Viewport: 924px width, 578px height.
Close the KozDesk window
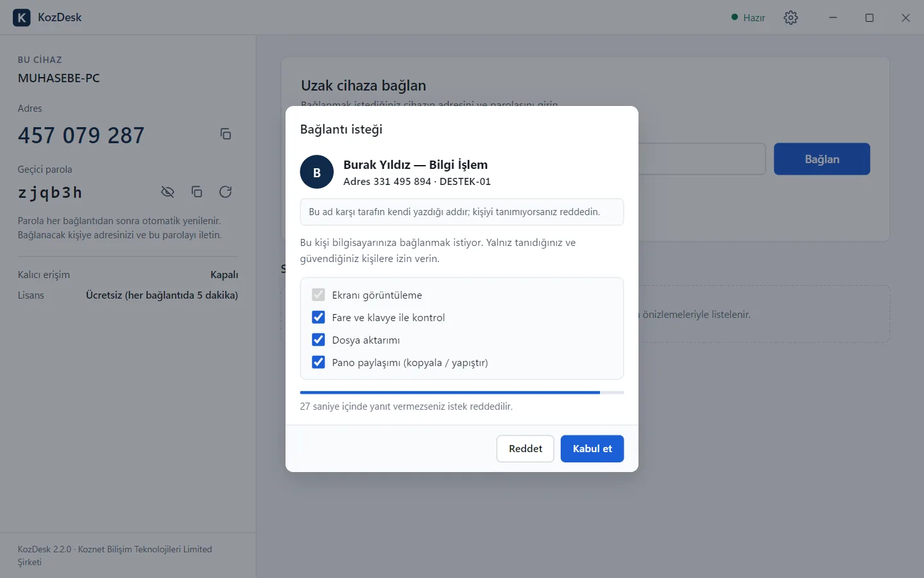point(906,17)
